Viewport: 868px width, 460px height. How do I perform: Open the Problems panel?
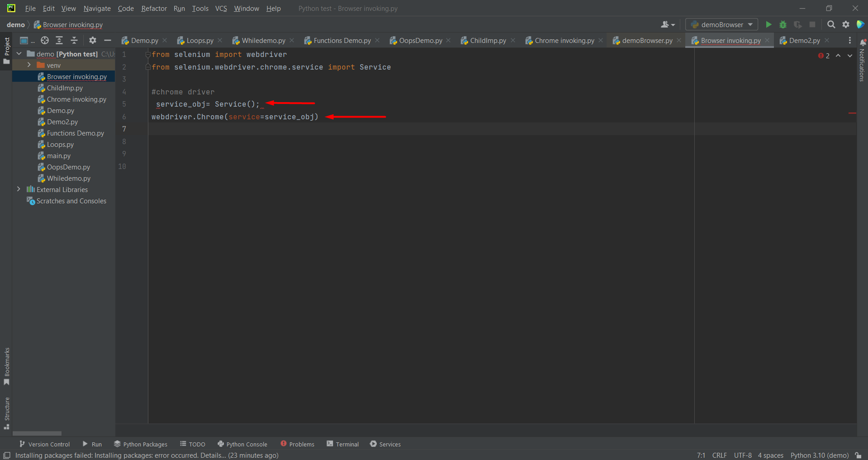tap(297, 444)
